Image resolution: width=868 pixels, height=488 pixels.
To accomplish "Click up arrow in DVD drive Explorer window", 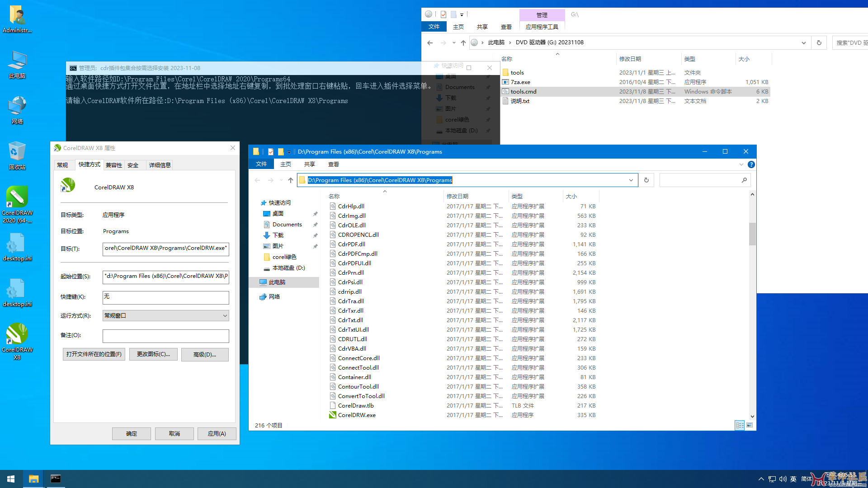I will (x=463, y=43).
